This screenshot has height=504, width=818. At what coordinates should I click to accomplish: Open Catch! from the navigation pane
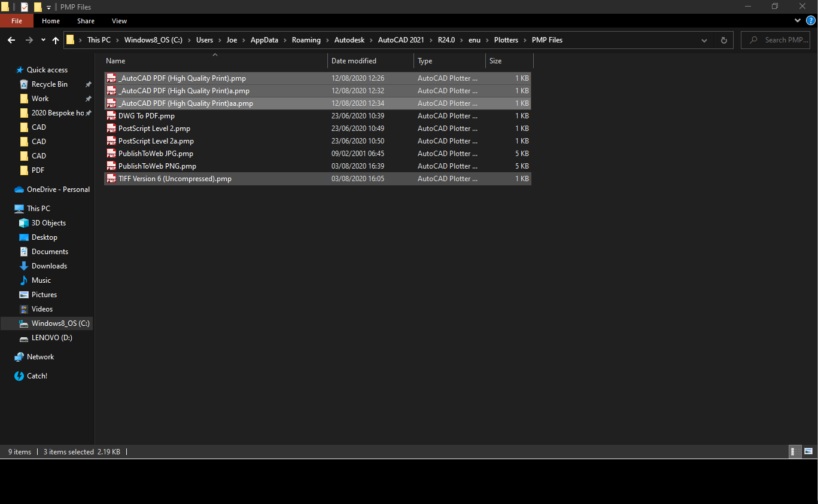37,375
